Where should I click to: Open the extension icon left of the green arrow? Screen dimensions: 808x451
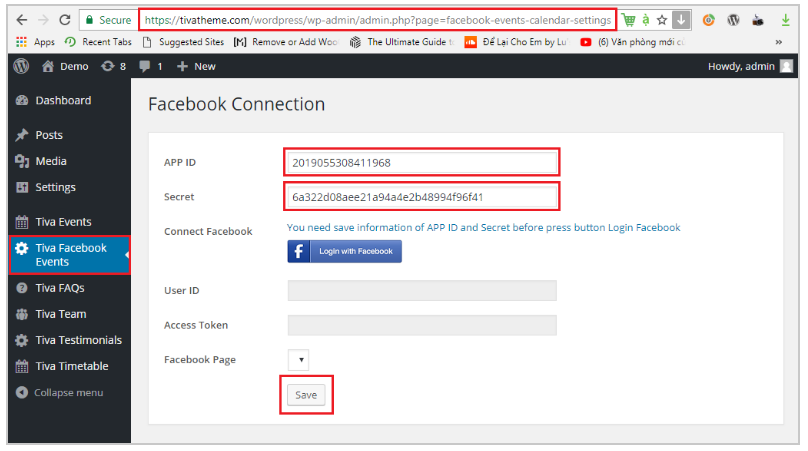point(758,20)
